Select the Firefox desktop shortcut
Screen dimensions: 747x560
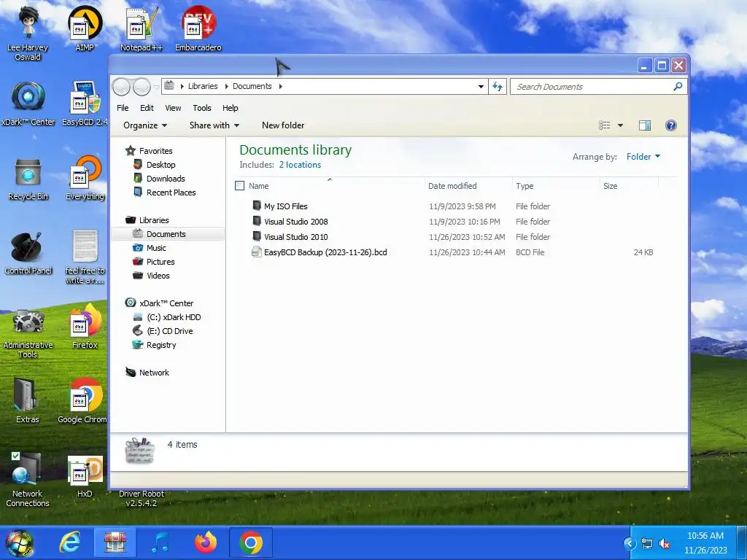[x=85, y=327]
